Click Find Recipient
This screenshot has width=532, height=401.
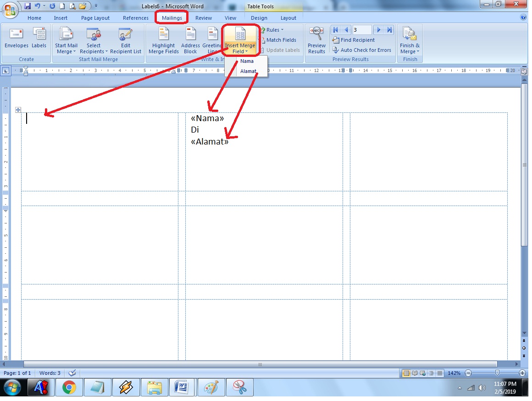tap(354, 40)
